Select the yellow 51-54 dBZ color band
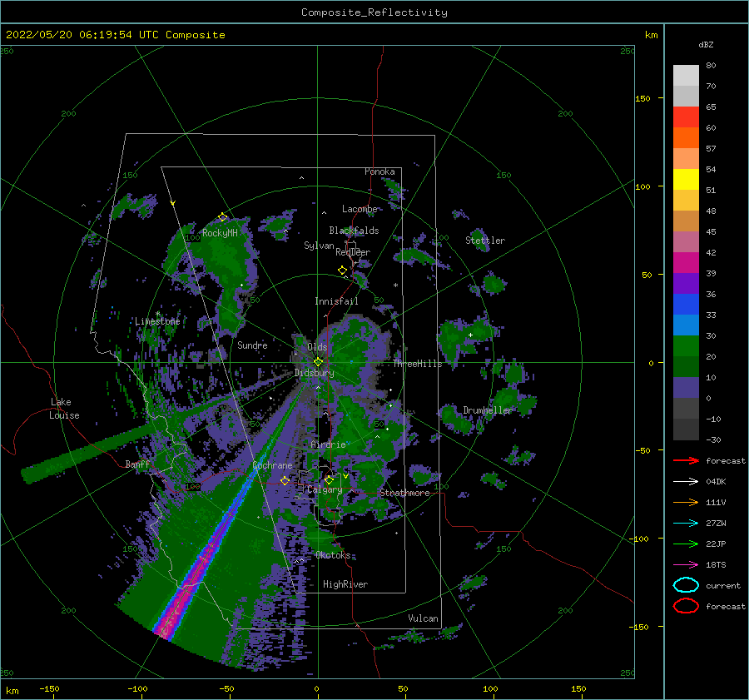Image resolution: width=749 pixels, height=700 pixels. point(686,180)
